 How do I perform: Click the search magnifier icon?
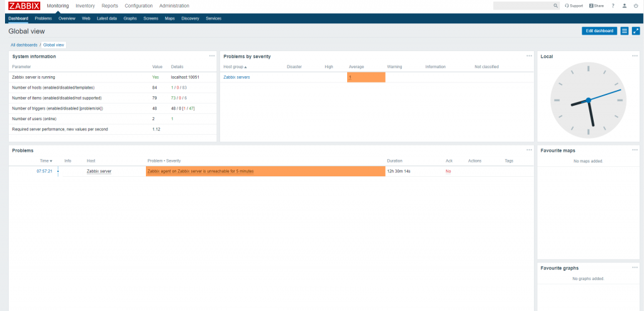click(x=555, y=6)
